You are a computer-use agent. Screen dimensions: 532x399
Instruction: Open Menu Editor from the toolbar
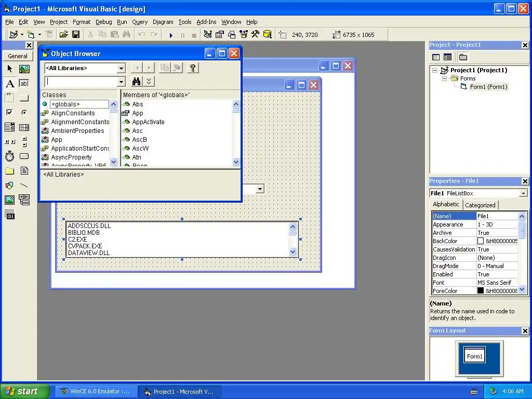click(x=49, y=35)
